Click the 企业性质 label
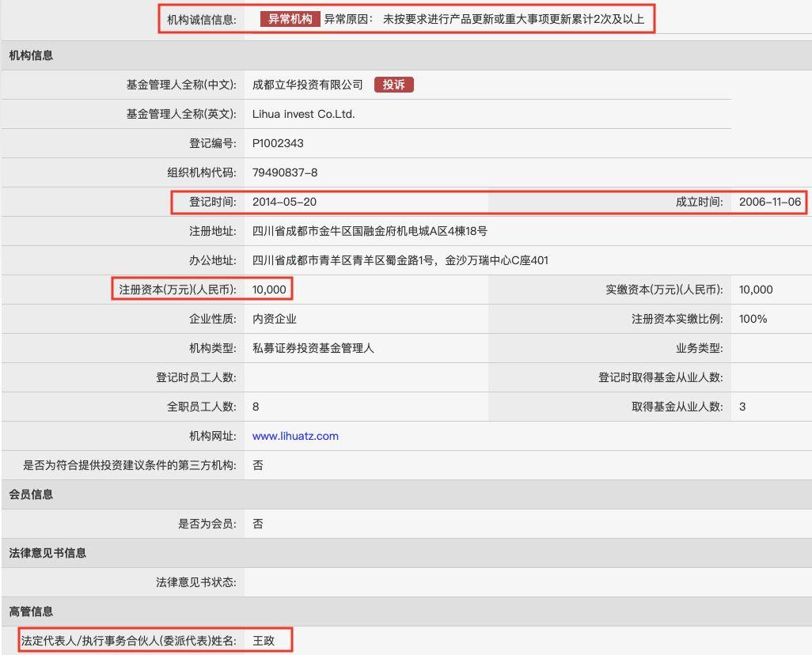The height and width of the screenshot is (655, 812). [213, 319]
